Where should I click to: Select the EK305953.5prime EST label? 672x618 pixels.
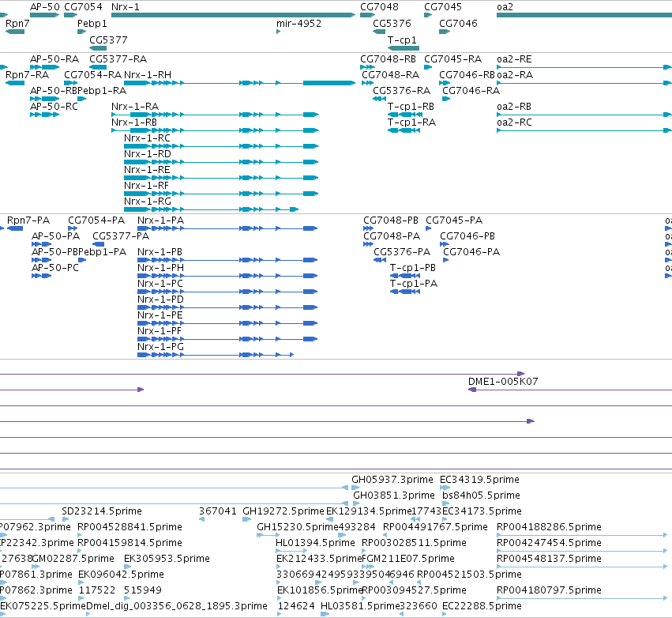[167, 559]
